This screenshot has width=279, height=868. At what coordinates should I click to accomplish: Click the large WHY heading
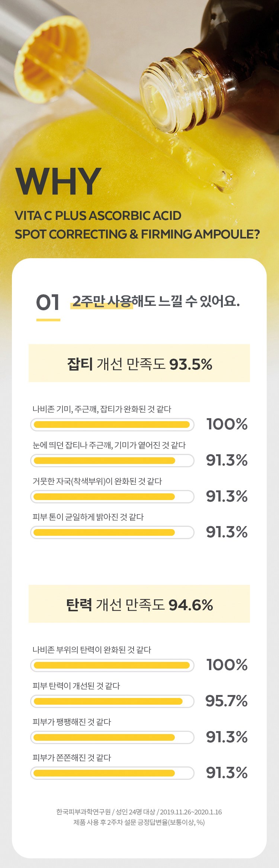pyautogui.click(x=58, y=182)
